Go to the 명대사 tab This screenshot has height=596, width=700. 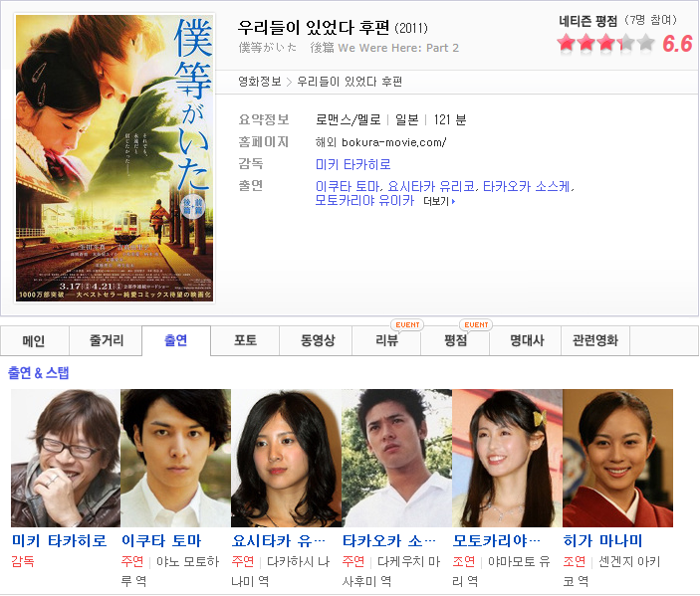[x=527, y=341]
